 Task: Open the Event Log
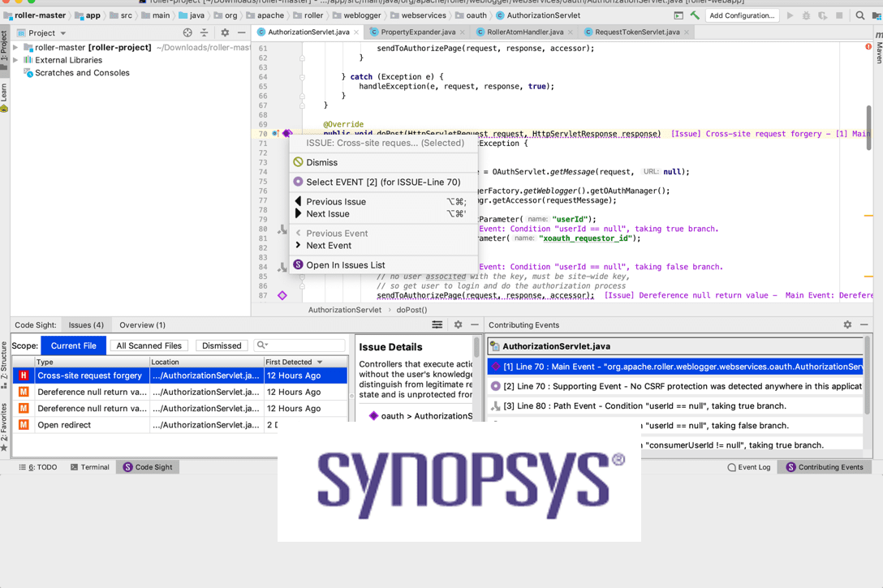[x=749, y=467]
